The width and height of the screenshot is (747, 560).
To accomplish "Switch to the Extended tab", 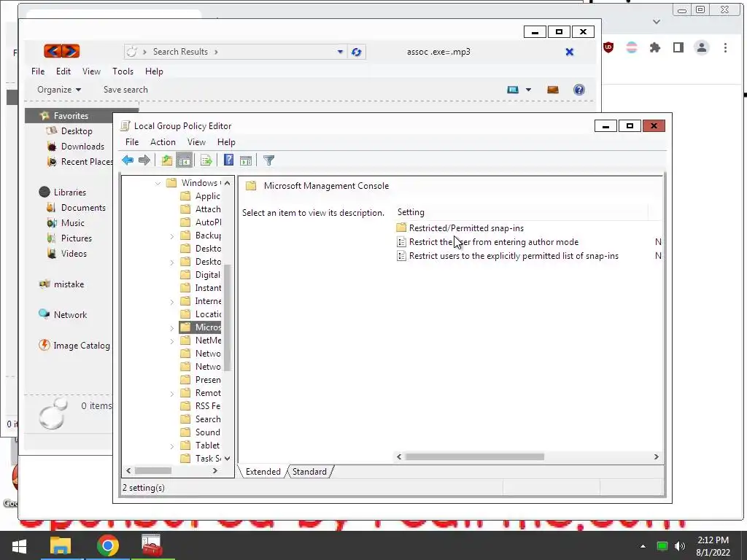I will coord(263,472).
